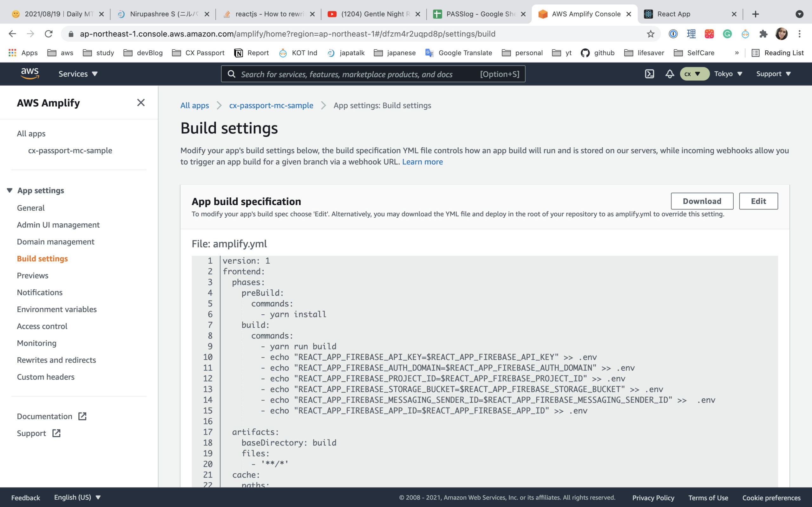This screenshot has width=812, height=507.
Task: Edit the app build specification
Action: (x=758, y=201)
